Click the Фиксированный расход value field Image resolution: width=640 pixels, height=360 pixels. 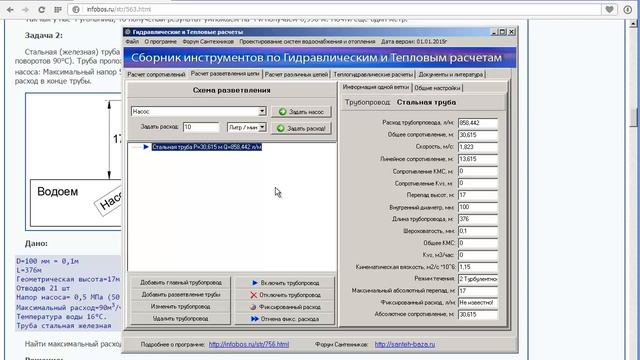point(478,303)
